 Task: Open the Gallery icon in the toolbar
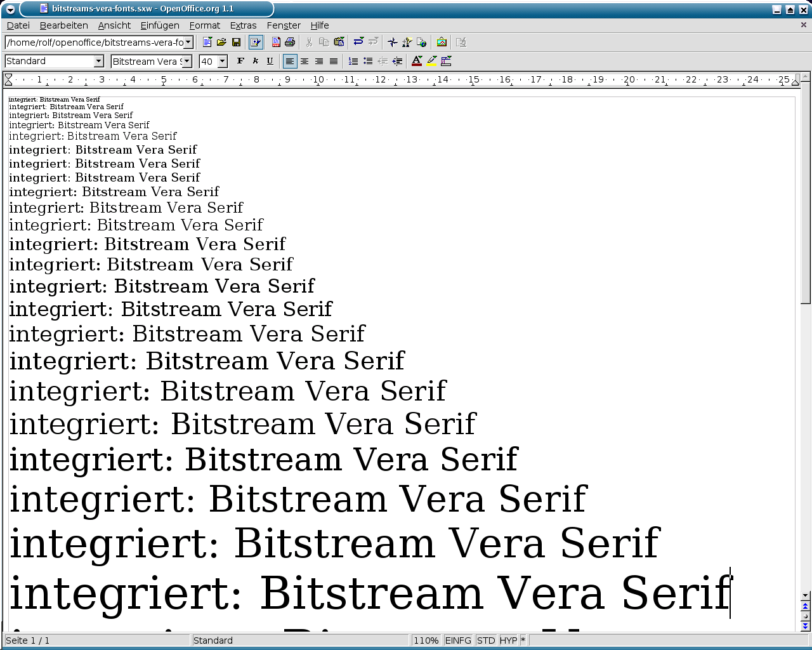pyautogui.click(x=442, y=43)
